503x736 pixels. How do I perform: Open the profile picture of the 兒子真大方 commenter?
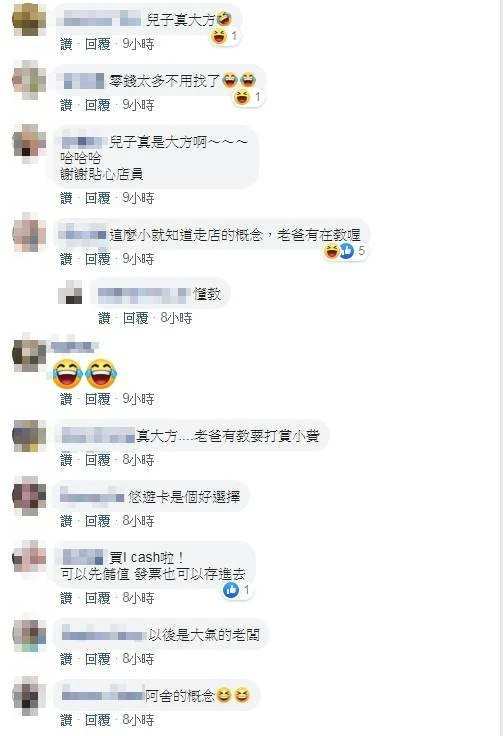[x=29, y=19]
